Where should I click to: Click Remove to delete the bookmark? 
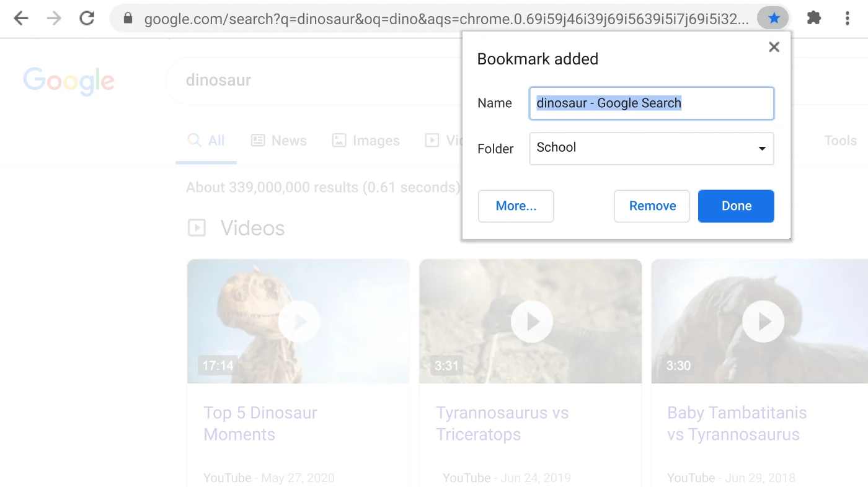(x=652, y=206)
